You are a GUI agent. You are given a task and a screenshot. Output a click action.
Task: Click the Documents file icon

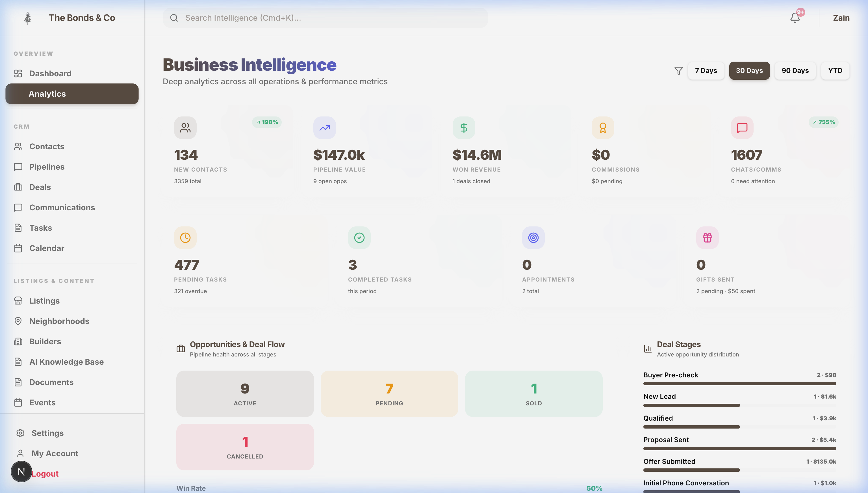(x=18, y=382)
